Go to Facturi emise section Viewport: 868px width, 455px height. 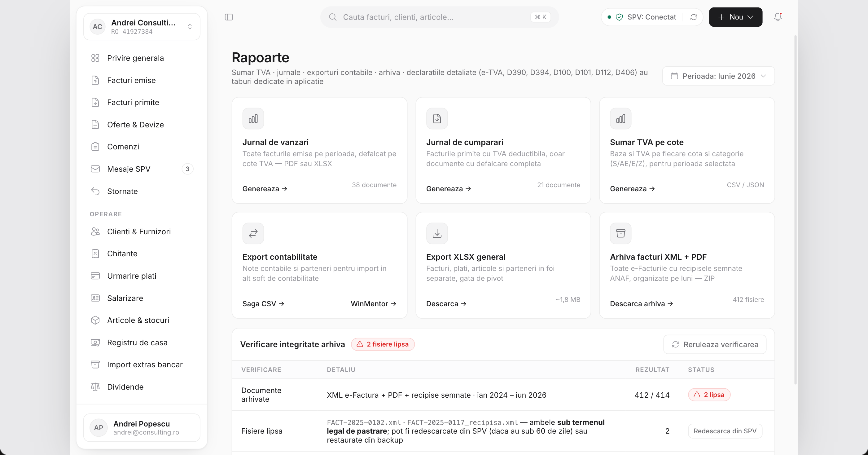click(142, 80)
